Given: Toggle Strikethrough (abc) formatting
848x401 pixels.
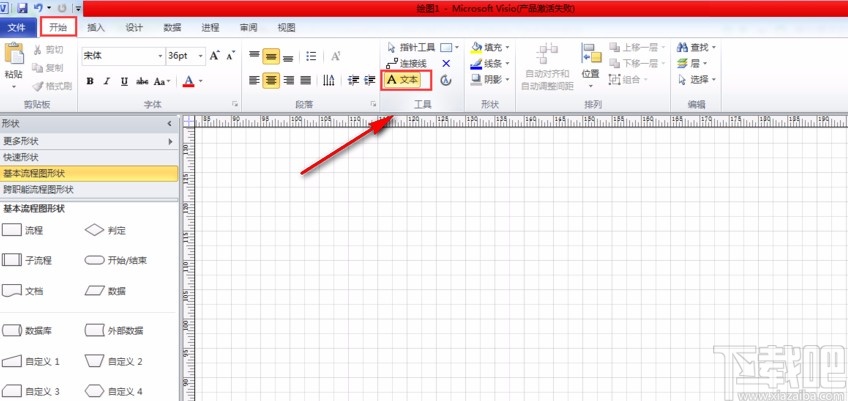Looking at the screenshot, I should (142, 82).
